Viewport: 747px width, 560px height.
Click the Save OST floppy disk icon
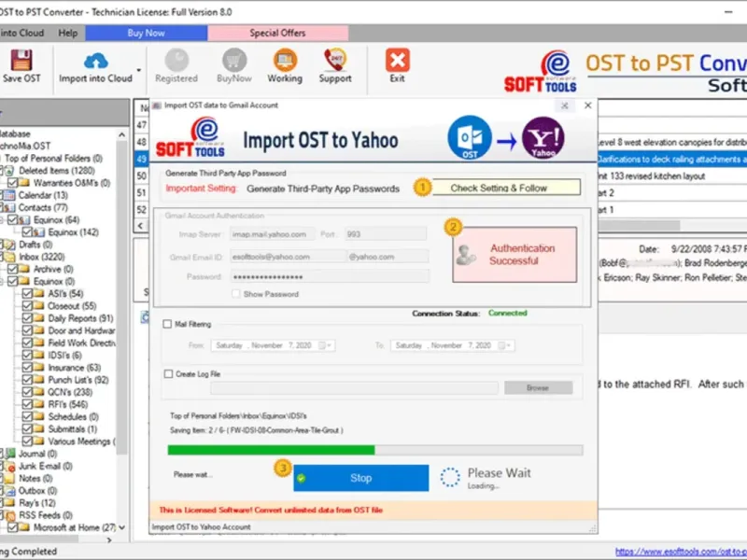click(21, 61)
